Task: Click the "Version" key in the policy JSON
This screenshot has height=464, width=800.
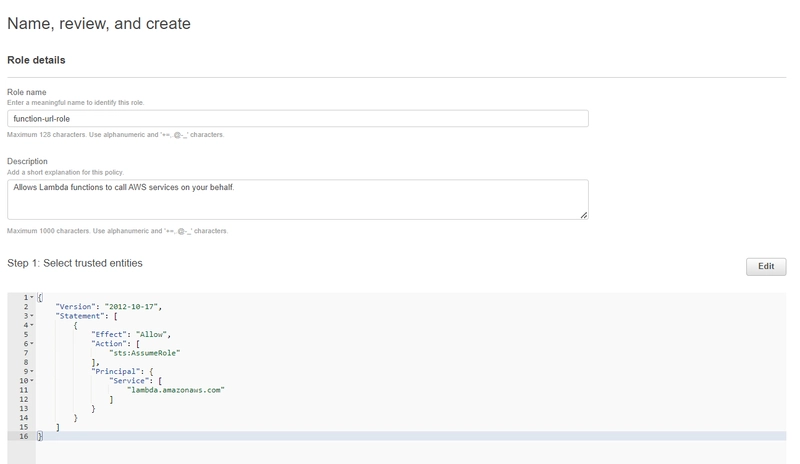Action: click(x=73, y=307)
